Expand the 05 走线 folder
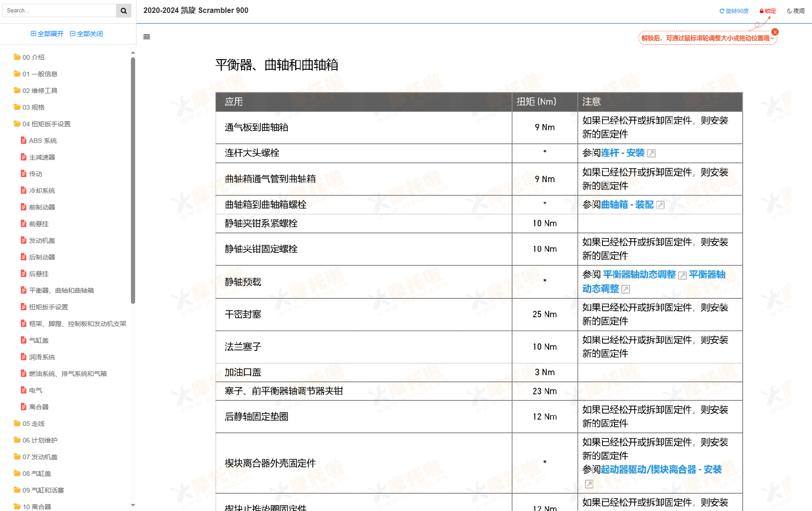Screen dimensions: 812x511 click(x=29, y=424)
